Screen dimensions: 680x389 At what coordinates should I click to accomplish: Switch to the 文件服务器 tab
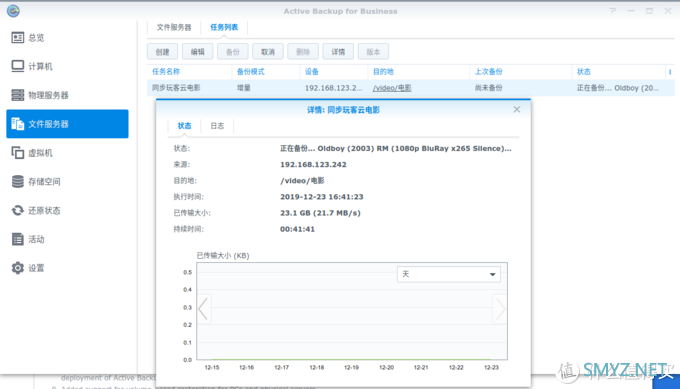[x=174, y=27]
